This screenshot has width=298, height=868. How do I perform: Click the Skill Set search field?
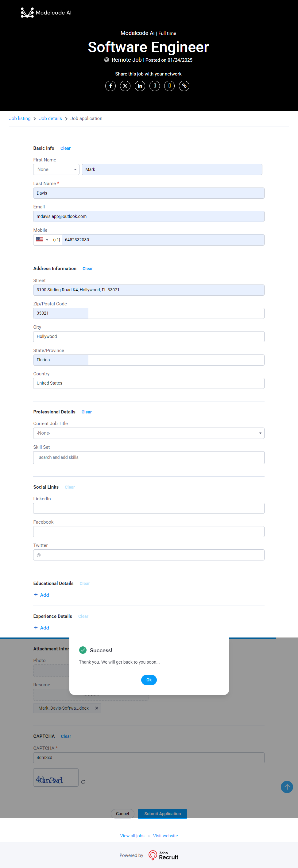pos(149,458)
